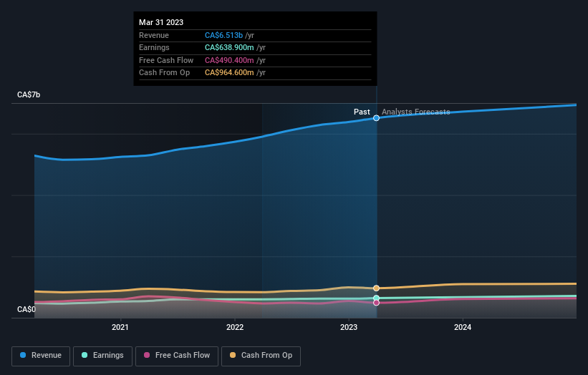Click the Analysts Forecasts label
This screenshot has height=375, width=588.
tap(416, 112)
